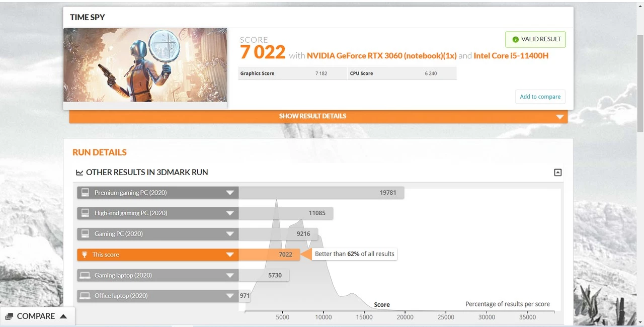The width and height of the screenshot is (644, 327).
Task: Click the Valid Result badge
Action: tap(535, 39)
